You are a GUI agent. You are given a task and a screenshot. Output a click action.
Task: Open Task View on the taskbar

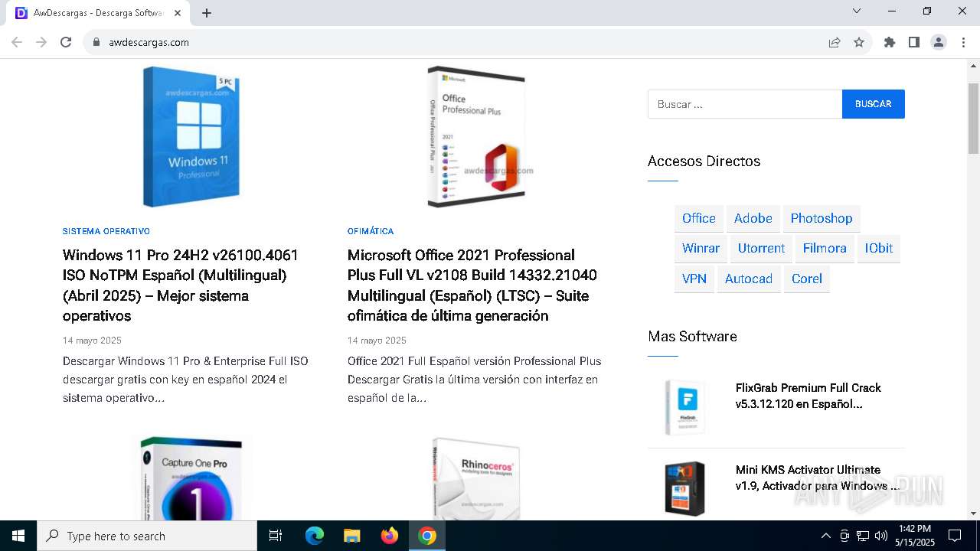tap(276, 536)
